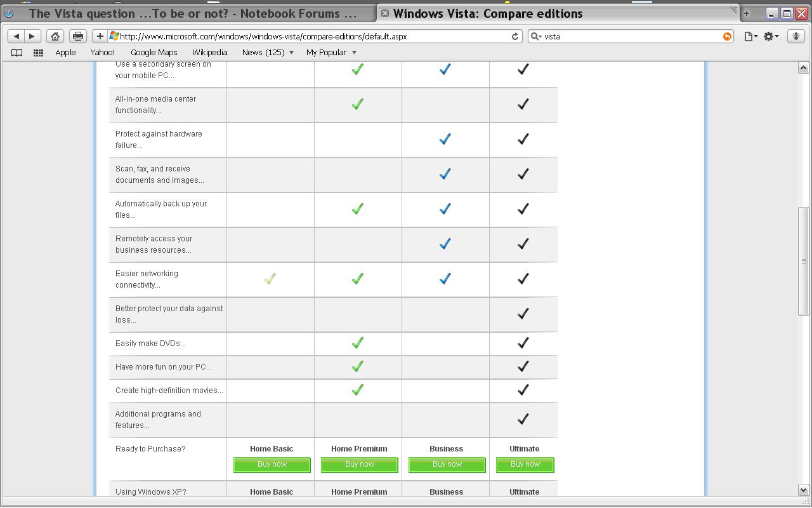Image resolution: width=812 pixels, height=508 pixels.
Task: Open the home page
Action: point(55,36)
